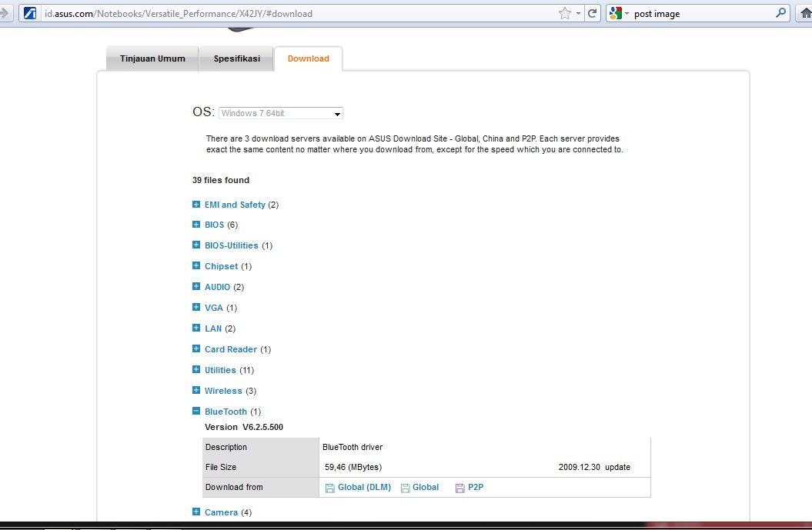Click the purple P2P download disk icon
Viewport: 812px width, 530px height.
click(459, 488)
